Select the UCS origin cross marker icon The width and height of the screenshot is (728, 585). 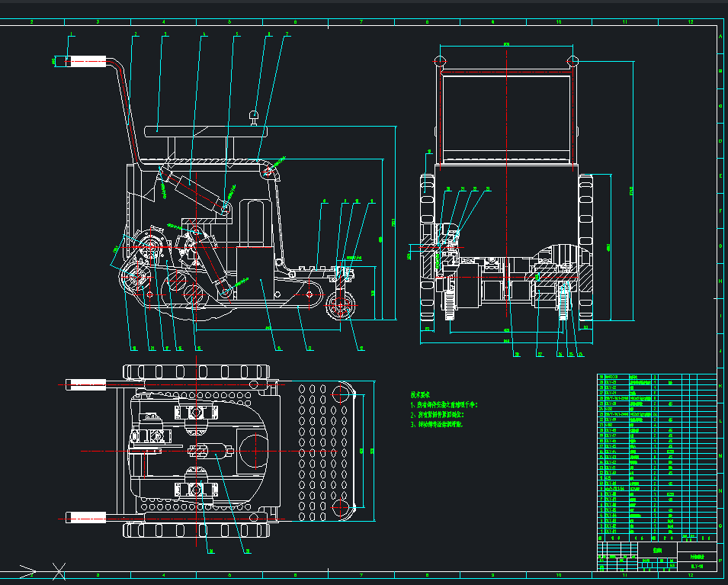59,571
